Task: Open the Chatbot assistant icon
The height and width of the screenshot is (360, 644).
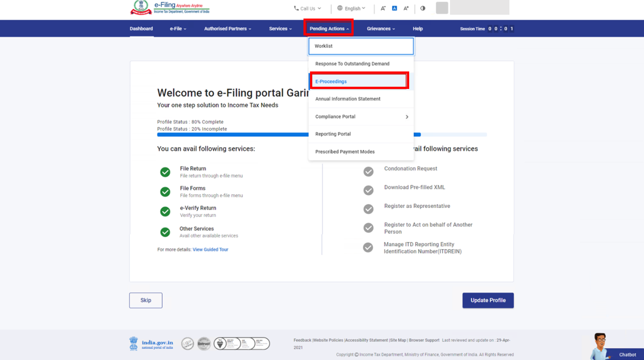Action: [x=600, y=346]
